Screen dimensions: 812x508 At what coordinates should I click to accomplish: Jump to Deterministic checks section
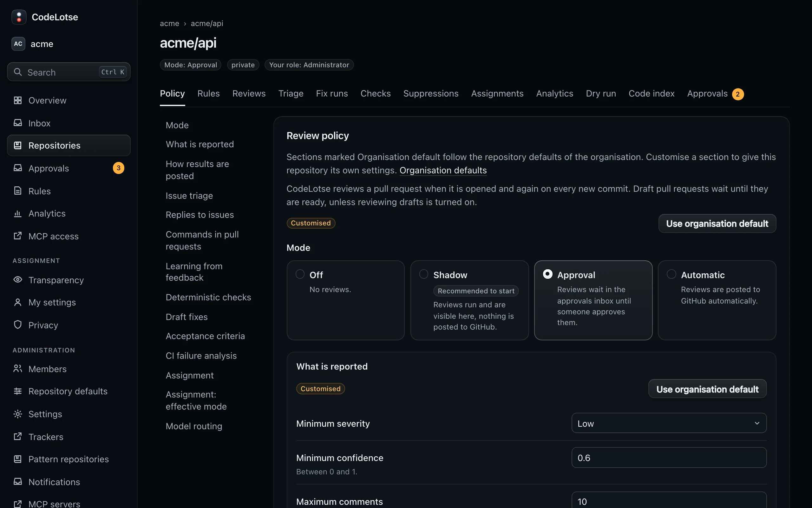208,297
